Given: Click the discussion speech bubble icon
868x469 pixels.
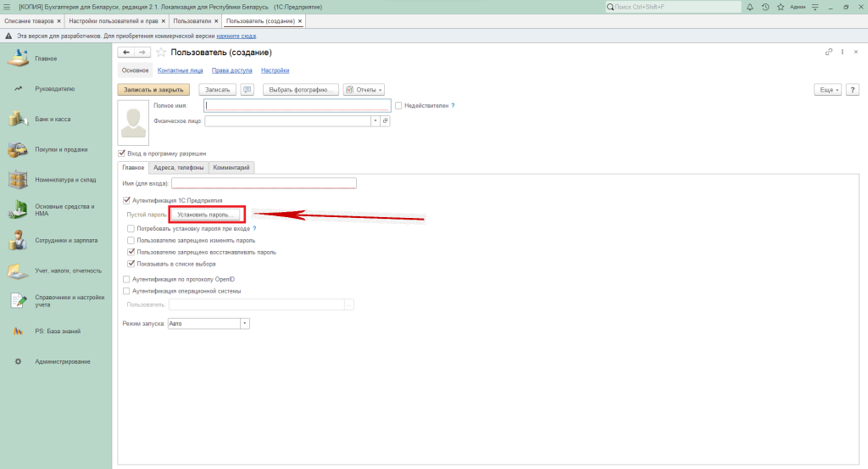Looking at the screenshot, I should click(x=248, y=89).
